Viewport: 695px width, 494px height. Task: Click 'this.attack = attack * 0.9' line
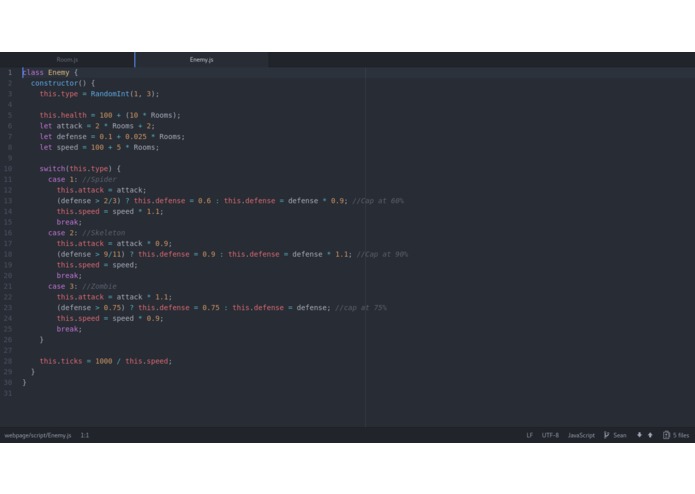click(x=114, y=244)
